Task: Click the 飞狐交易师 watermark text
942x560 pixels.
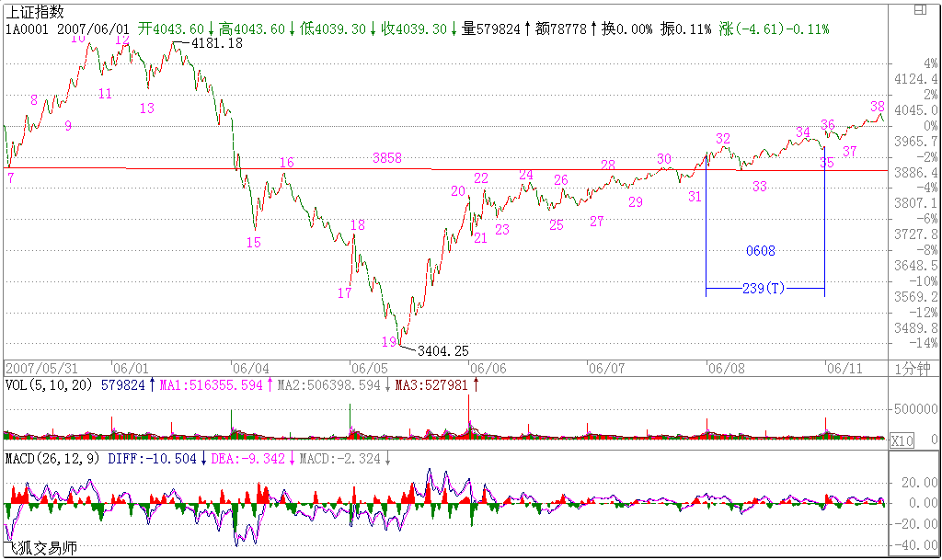Action: [40, 548]
